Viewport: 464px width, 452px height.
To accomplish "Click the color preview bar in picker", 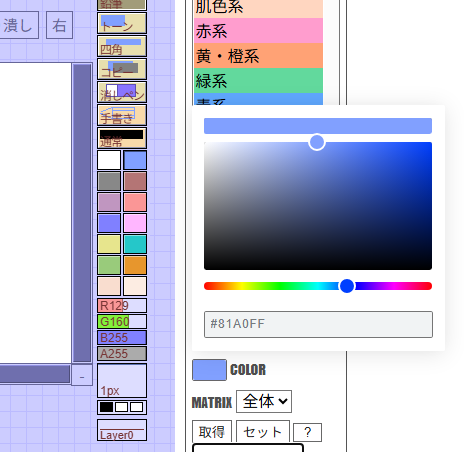I will click(318, 126).
